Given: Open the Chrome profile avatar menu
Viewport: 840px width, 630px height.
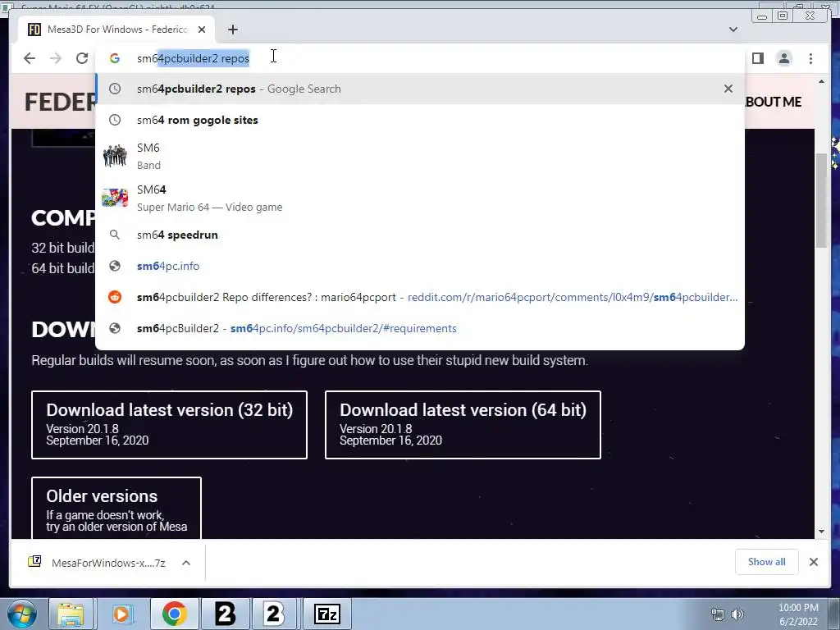Looking at the screenshot, I should pyautogui.click(x=783, y=58).
